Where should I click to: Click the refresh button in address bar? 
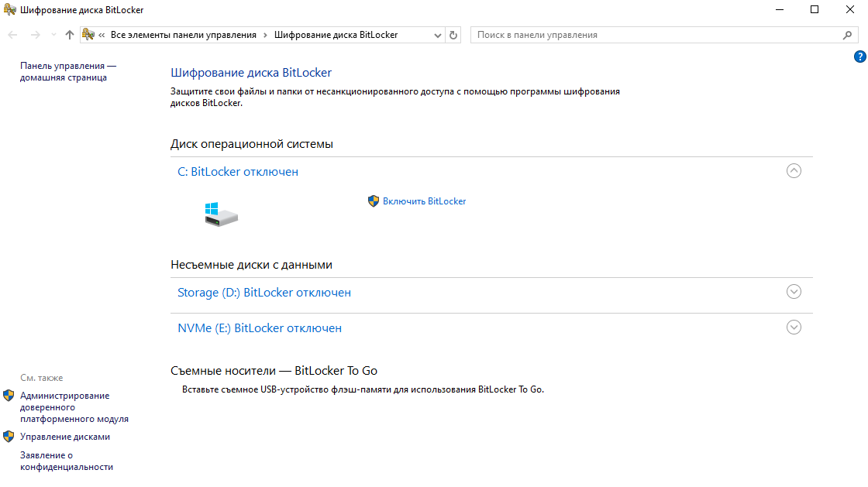click(x=453, y=35)
